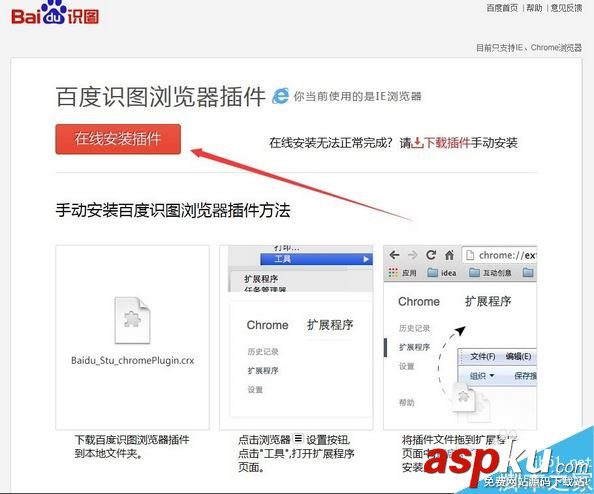Click the download arrow icon beside 下载插件
Image resolution: width=594 pixels, height=494 pixels.
pyautogui.click(x=417, y=143)
